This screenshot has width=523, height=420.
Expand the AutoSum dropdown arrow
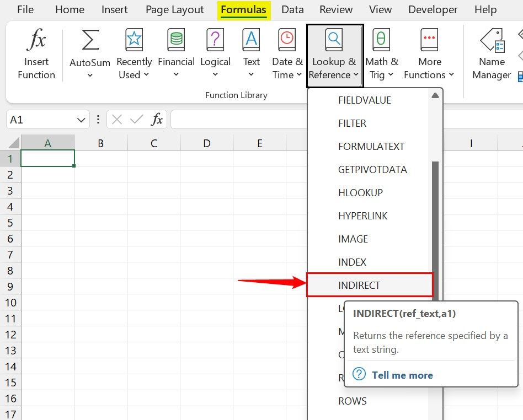click(90, 76)
